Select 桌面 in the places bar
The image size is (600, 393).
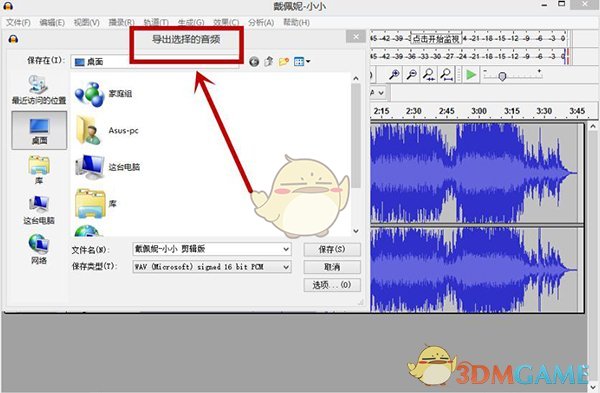39,130
